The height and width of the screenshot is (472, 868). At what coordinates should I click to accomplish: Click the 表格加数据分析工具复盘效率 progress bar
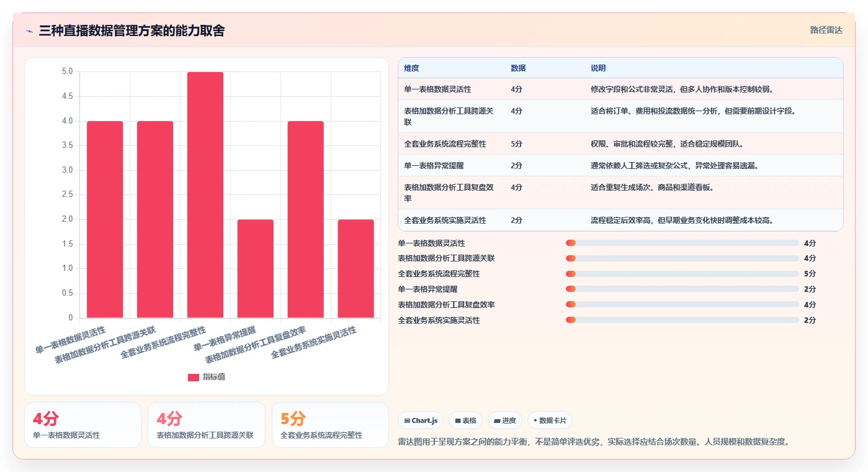click(682, 305)
